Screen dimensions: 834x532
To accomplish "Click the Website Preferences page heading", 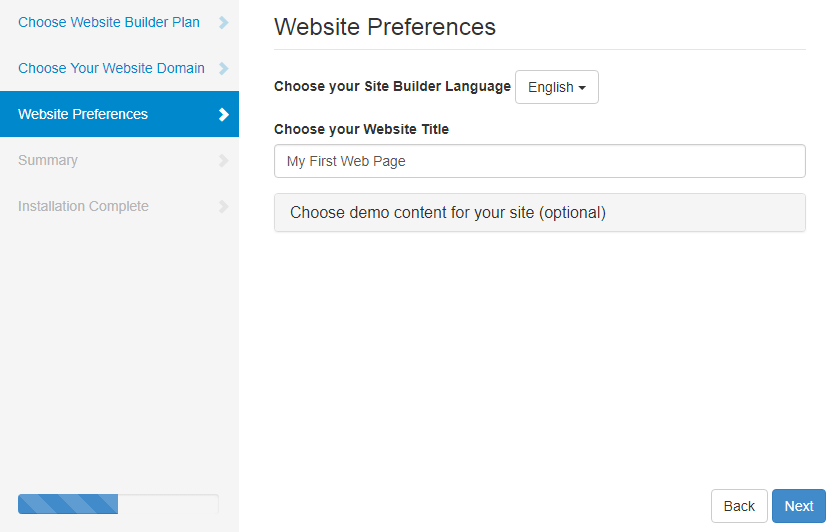I will [x=385, y=27].
